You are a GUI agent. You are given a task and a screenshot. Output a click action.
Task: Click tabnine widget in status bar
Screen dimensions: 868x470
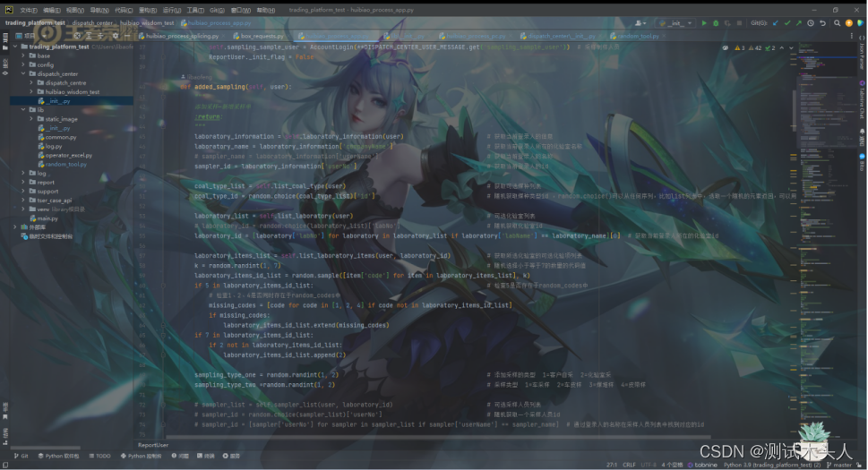pos(702,465)
